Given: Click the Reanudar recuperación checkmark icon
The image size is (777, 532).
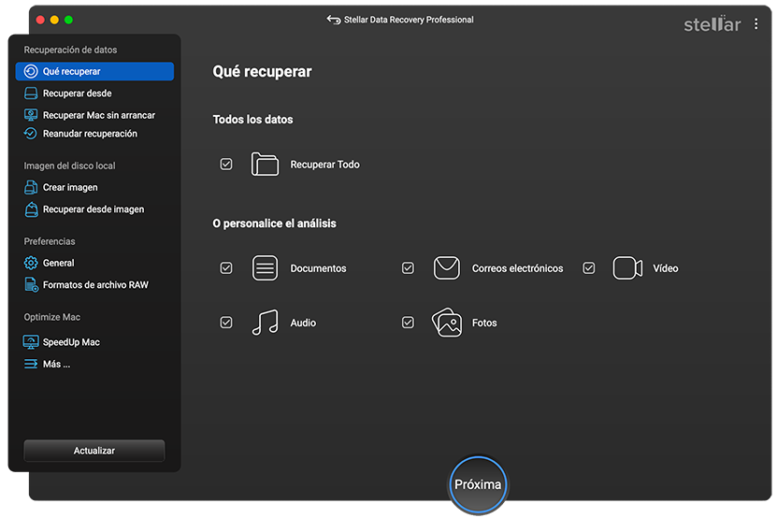Looking at the screenshot, I should pyautogui.click(x=31, y=134).
